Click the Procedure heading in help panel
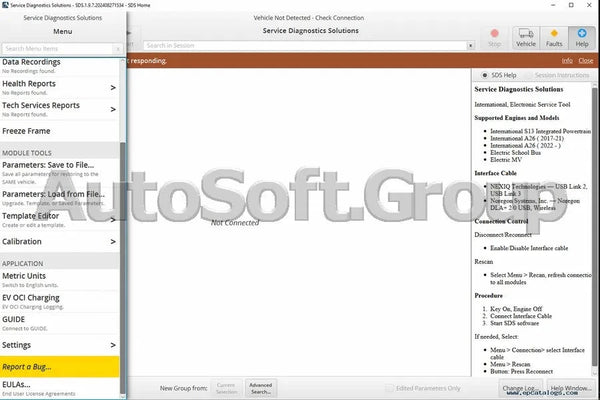 pos(488,296)
